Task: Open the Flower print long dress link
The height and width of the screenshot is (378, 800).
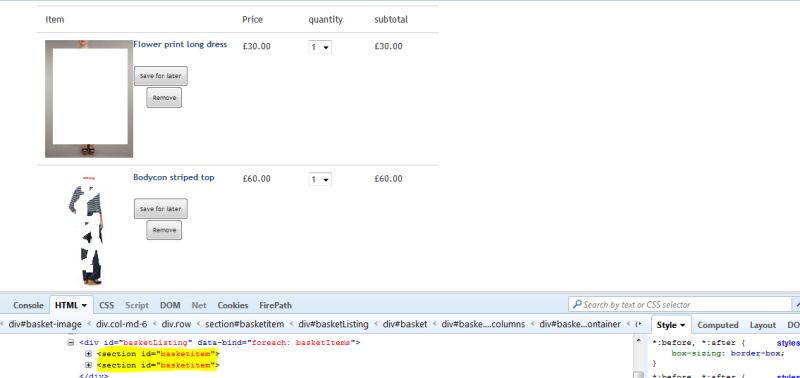Action: (x=180, y=44)
